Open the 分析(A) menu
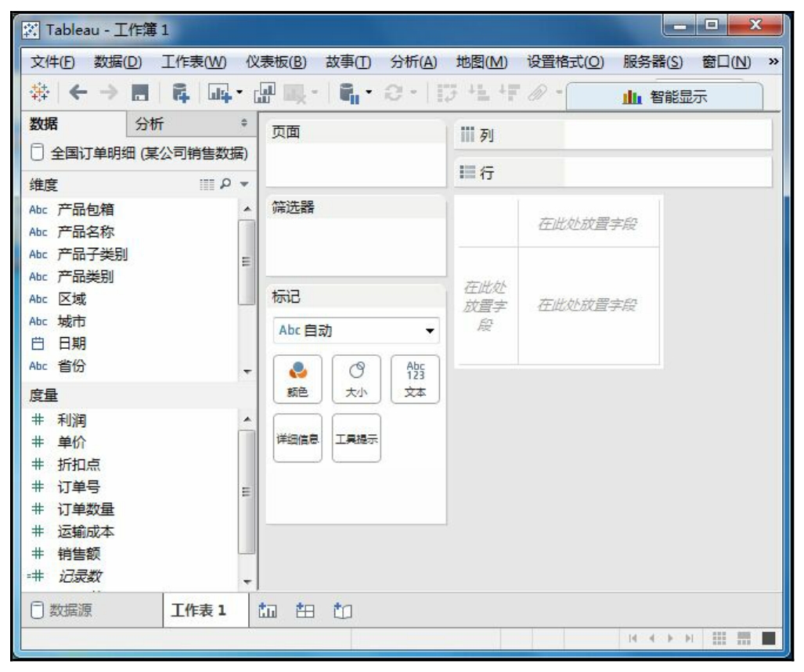The width and height of the screenshot is (804, 672). point(413,63)
